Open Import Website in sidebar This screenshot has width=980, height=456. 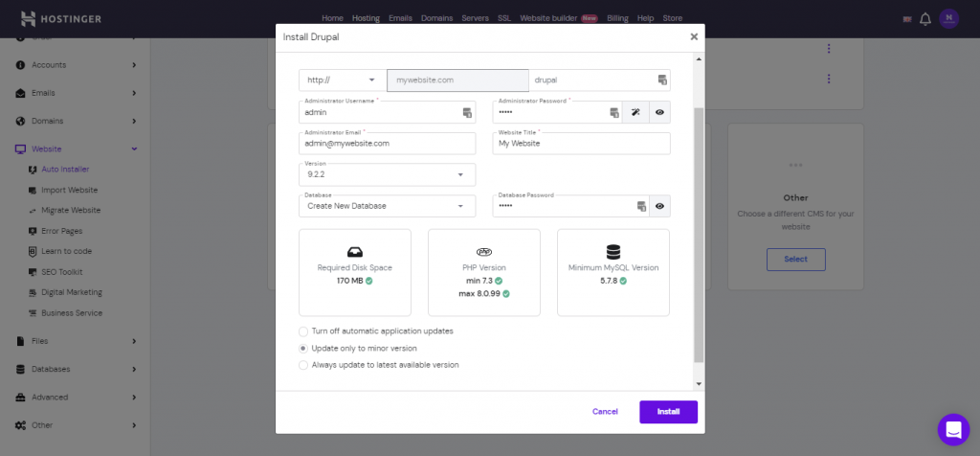point(69,190)
